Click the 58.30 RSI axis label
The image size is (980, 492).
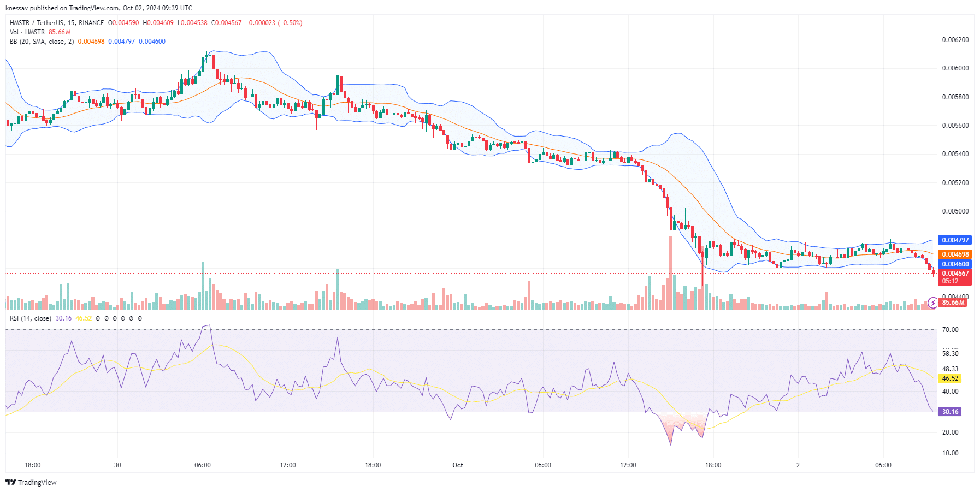tap(951, 354)
